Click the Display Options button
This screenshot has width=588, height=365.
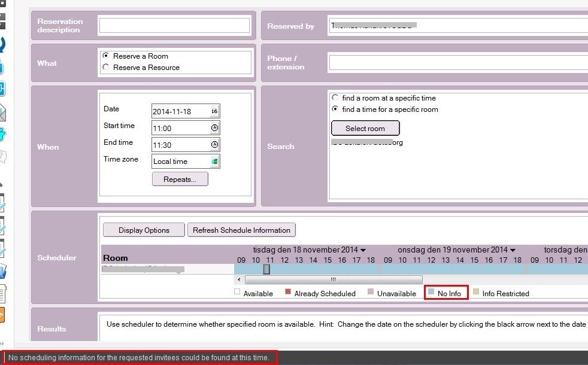[x=144, y=230]
